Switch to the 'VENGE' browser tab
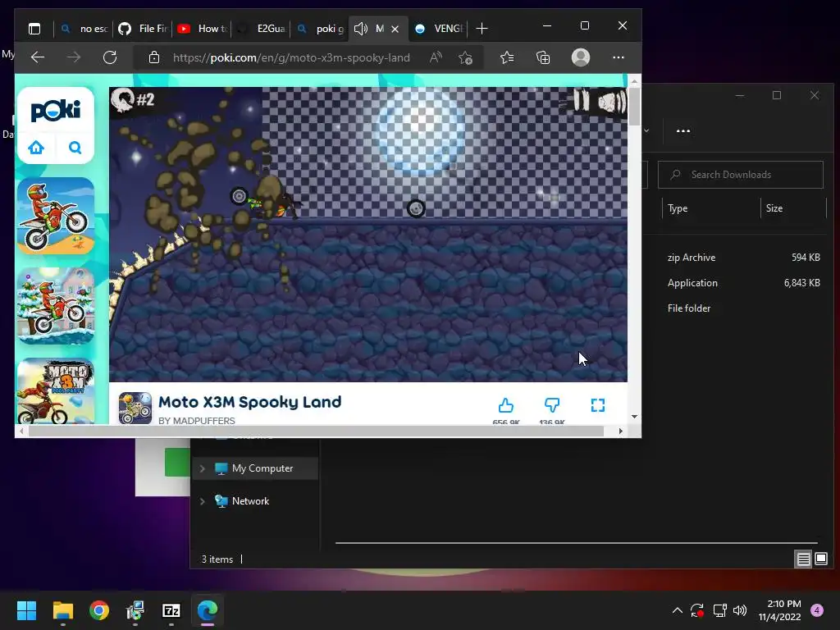Screen dimensions: 840x630 [438, 29]
